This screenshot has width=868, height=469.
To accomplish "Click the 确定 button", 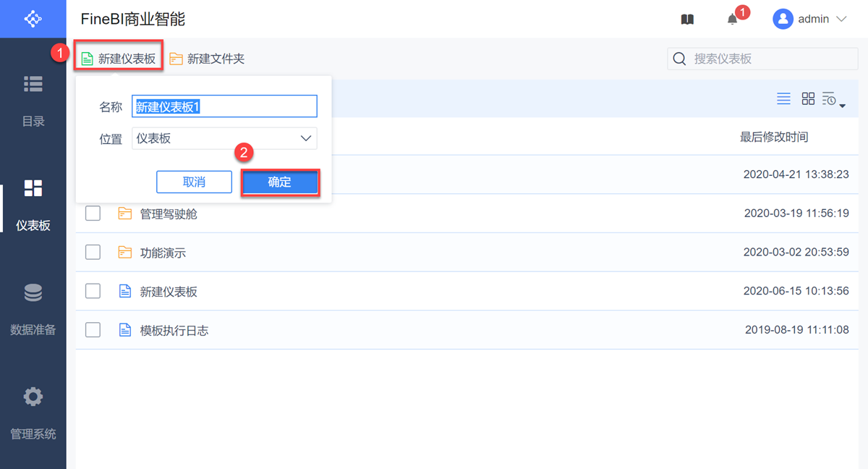I will (x=279, y=182).
